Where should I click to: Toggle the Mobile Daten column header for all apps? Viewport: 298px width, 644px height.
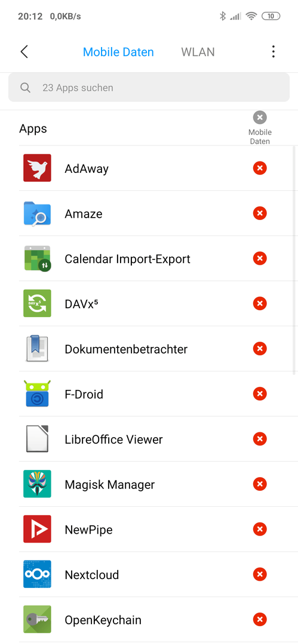coord(260,128)
